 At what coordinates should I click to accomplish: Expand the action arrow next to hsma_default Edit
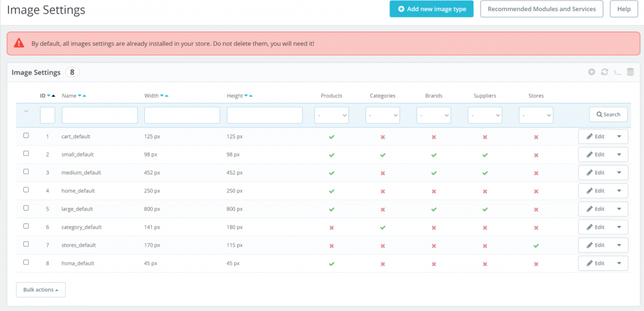[x=620, y=263]
